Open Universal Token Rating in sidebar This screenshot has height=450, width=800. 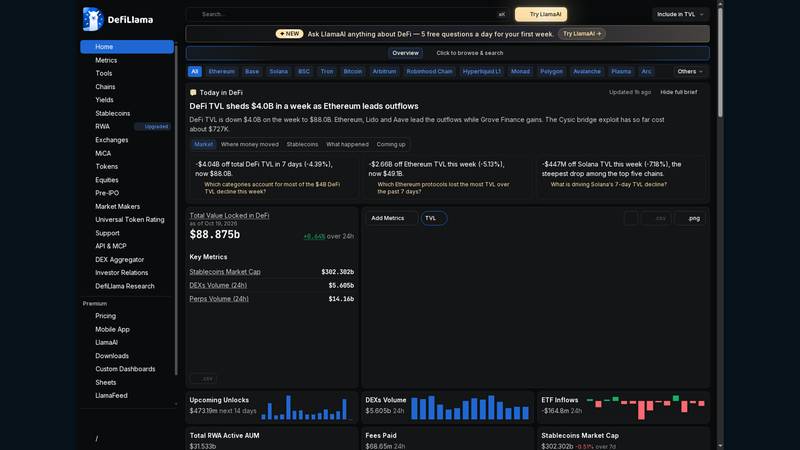coord(127,219)
